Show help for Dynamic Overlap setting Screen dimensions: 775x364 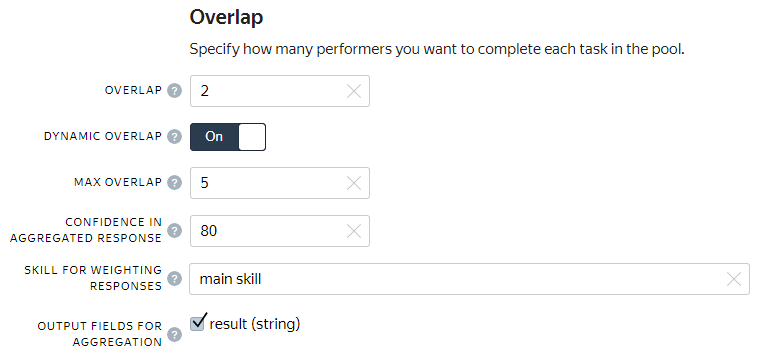point(174,137)
